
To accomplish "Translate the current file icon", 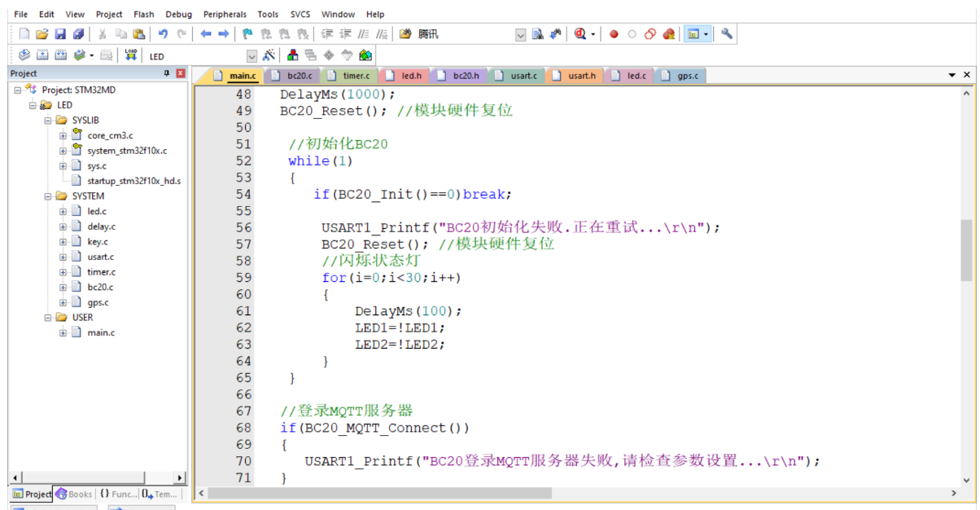I will coord(24,55).
